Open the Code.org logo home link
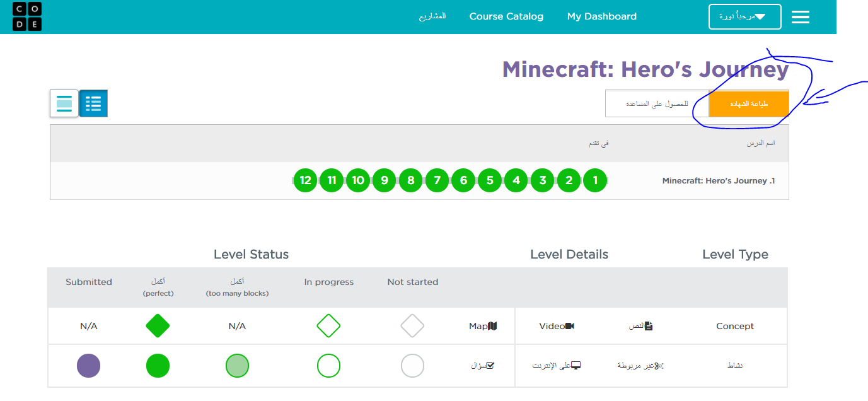The image size is (868, 401). pos(27,17)
